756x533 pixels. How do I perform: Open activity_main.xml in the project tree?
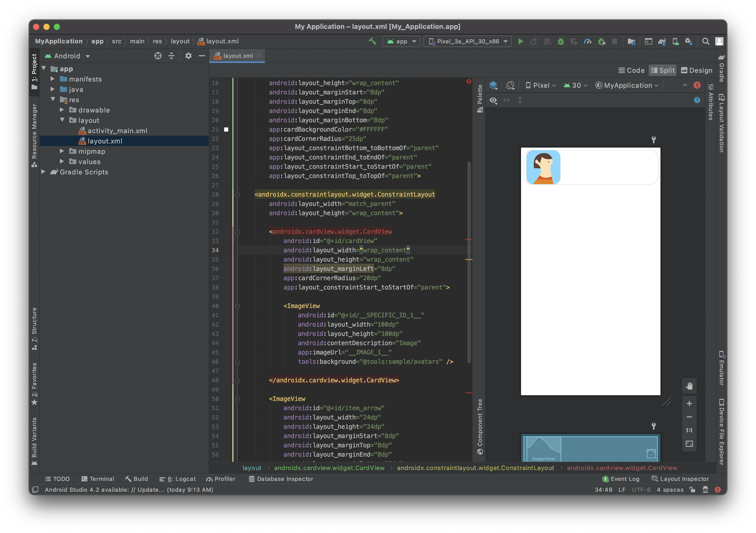pos(117,131)
